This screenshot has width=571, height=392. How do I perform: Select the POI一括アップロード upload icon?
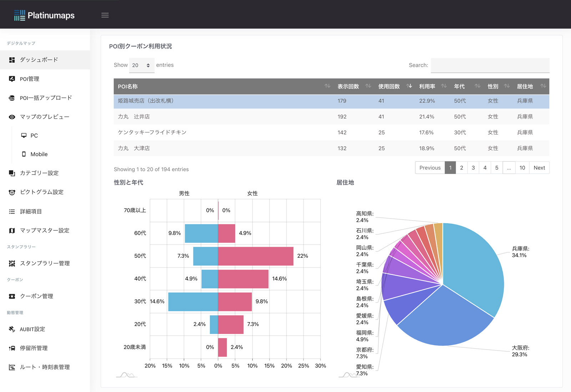pos(11,97)
